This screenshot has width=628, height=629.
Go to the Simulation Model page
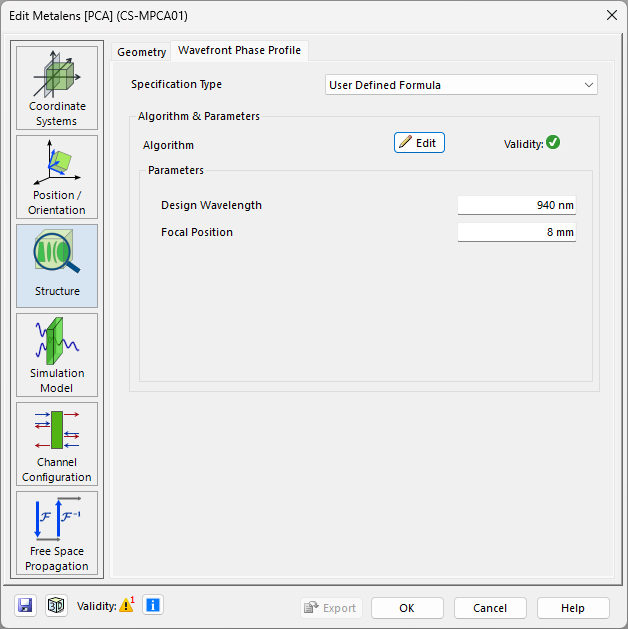pyautogui.click(x=57, y=355)
